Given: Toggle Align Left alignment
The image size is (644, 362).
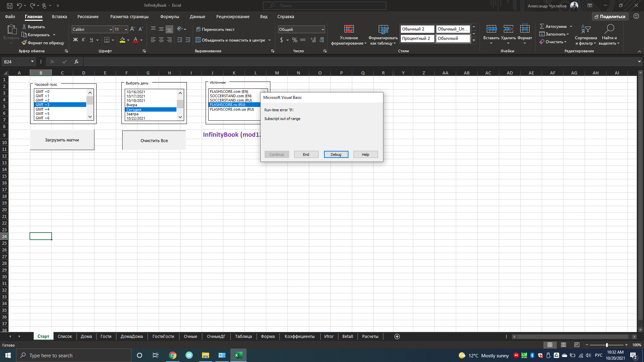Looking at the screenshot, I should point(153,40).
